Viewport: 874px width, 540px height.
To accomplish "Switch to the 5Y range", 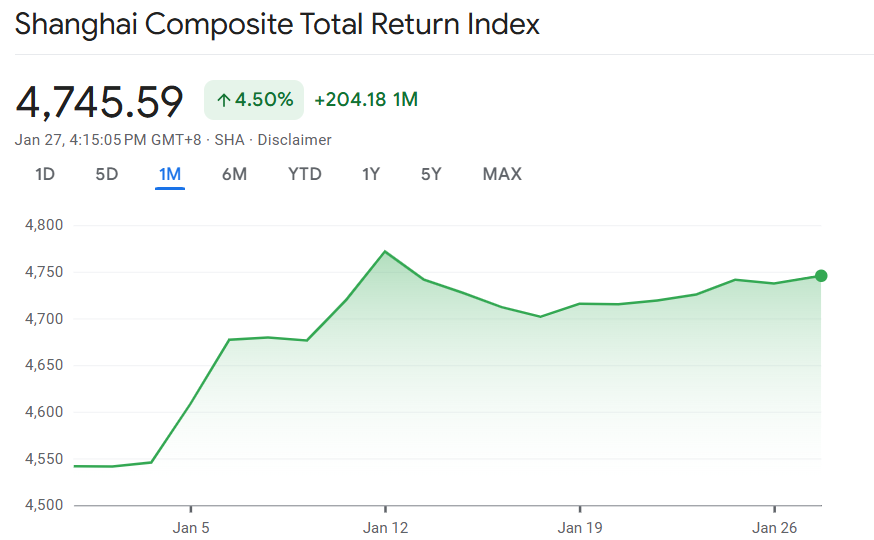I will 431,174.
